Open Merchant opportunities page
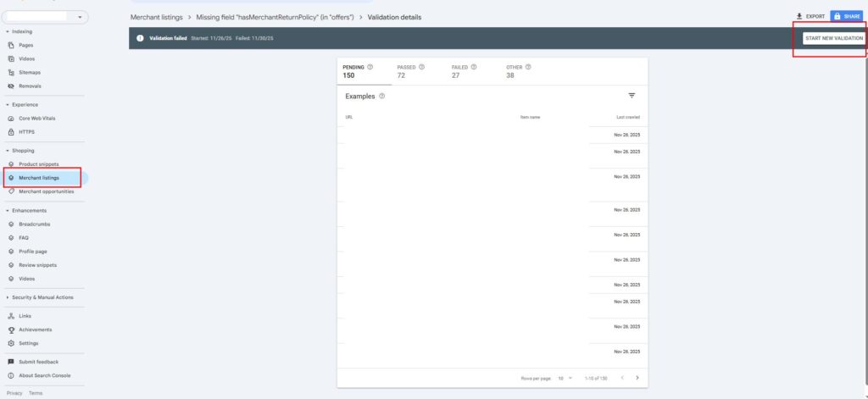 46,191
